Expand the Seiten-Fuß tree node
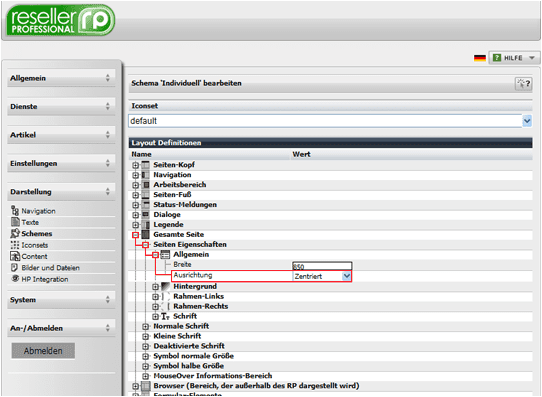This screenshot has height=397, width=542. [x=136, y=195]
